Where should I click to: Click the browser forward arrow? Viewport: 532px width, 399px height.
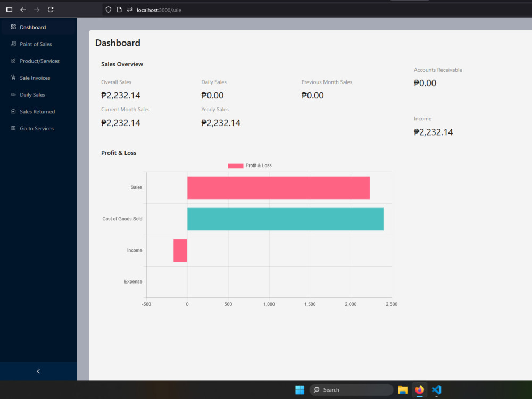(x=37, y=10)
